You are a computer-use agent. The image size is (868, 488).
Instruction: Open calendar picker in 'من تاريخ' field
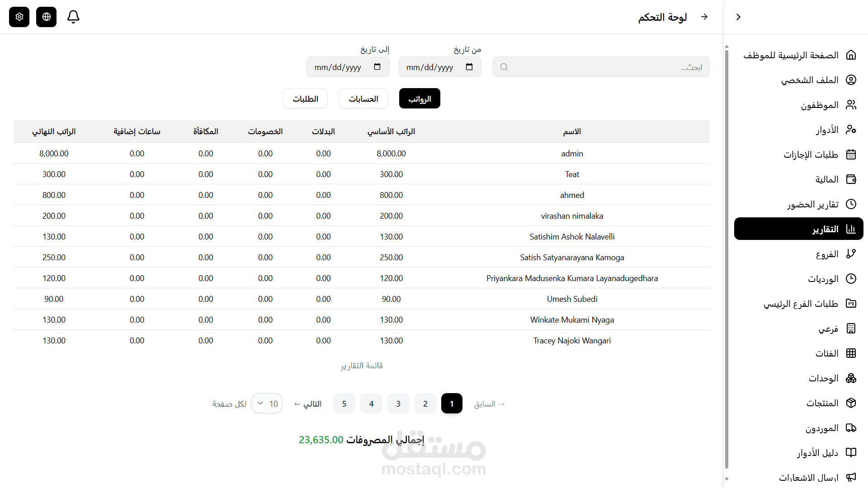tap(469, 67)
